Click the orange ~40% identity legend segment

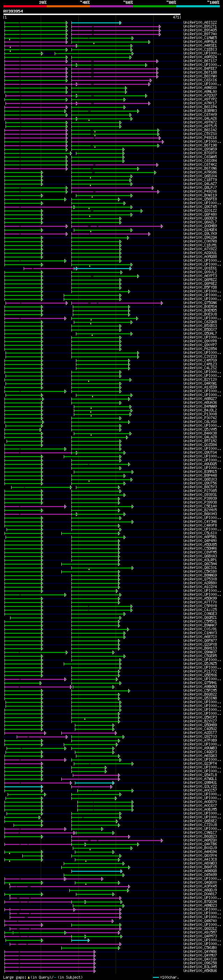[68, 6]
